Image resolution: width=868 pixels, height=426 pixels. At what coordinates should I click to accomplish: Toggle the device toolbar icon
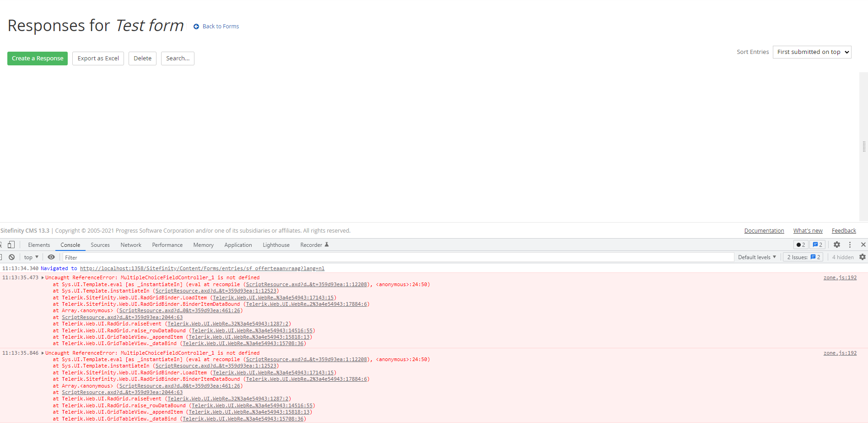(11, 245)
